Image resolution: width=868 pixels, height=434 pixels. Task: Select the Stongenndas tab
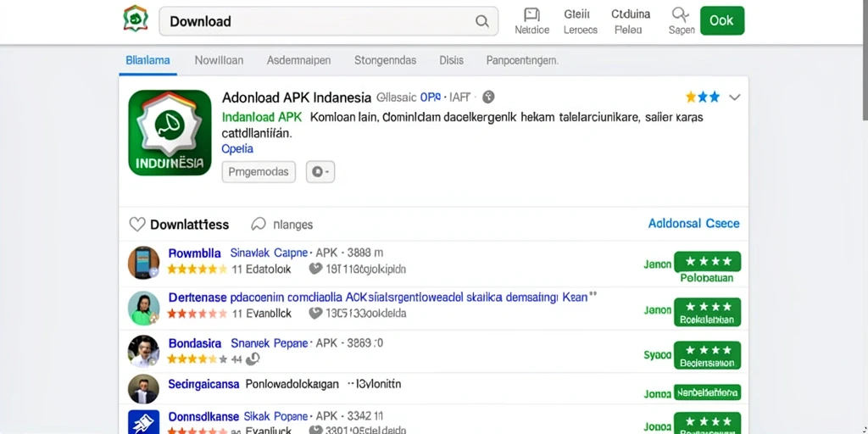[386, 60]
